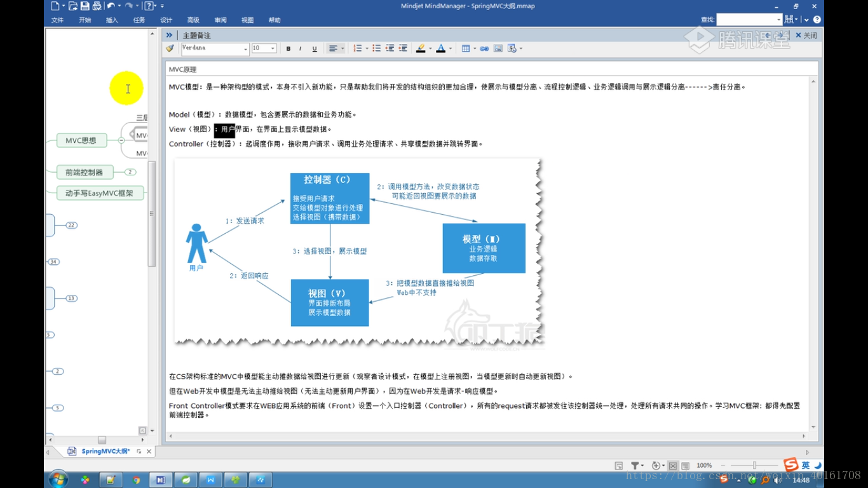
Task: Click the New document icon
Action: [55, 6]
